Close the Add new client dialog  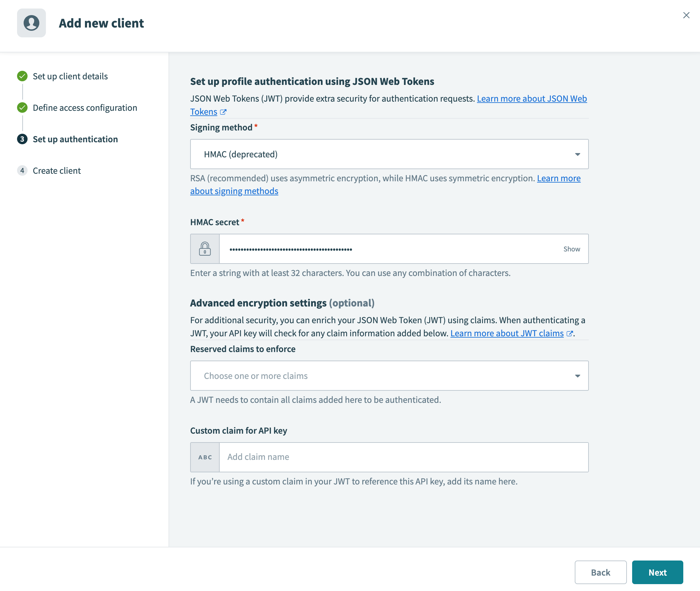point(686,15)
